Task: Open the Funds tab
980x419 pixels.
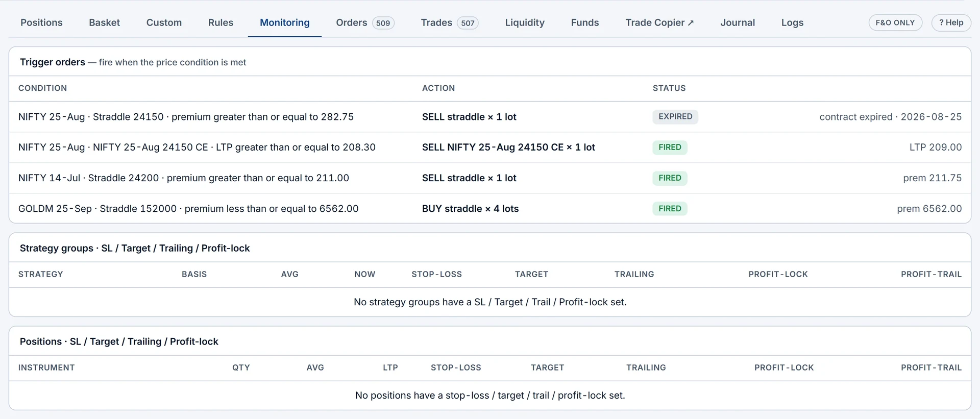Action: 585,22
